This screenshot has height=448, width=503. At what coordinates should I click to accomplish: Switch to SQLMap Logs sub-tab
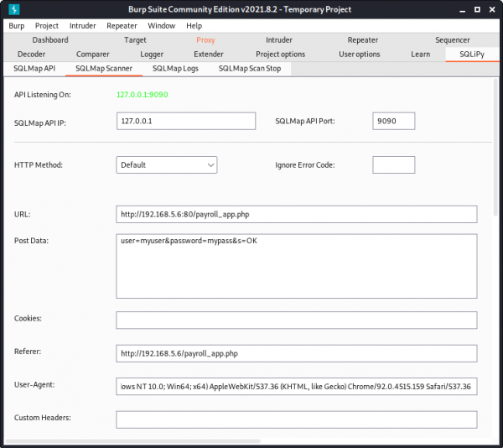pyautogui.click(x=175, y=69)
